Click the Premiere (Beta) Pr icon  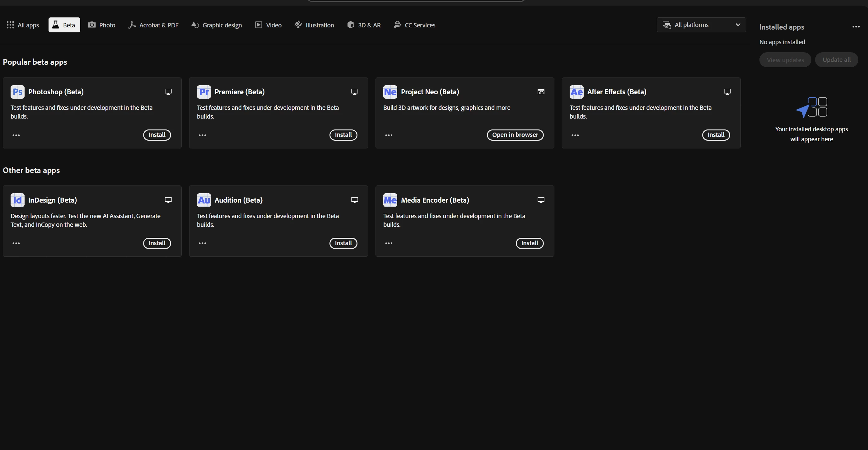(204, 92)
